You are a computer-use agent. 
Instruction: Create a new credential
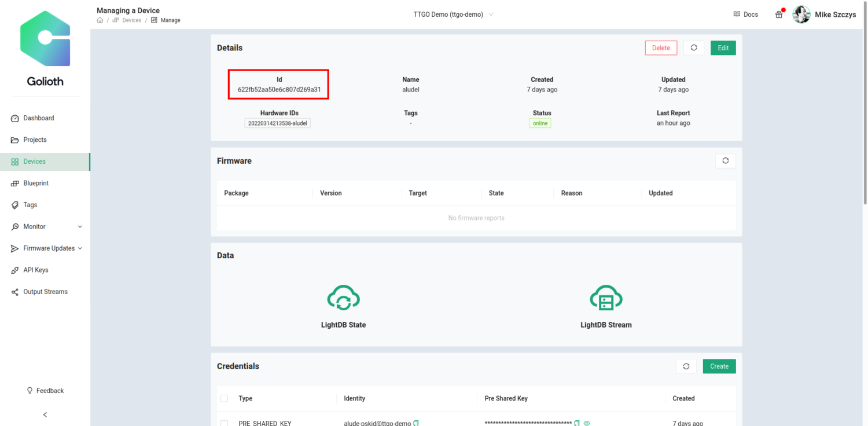click(x=719, y=366)
